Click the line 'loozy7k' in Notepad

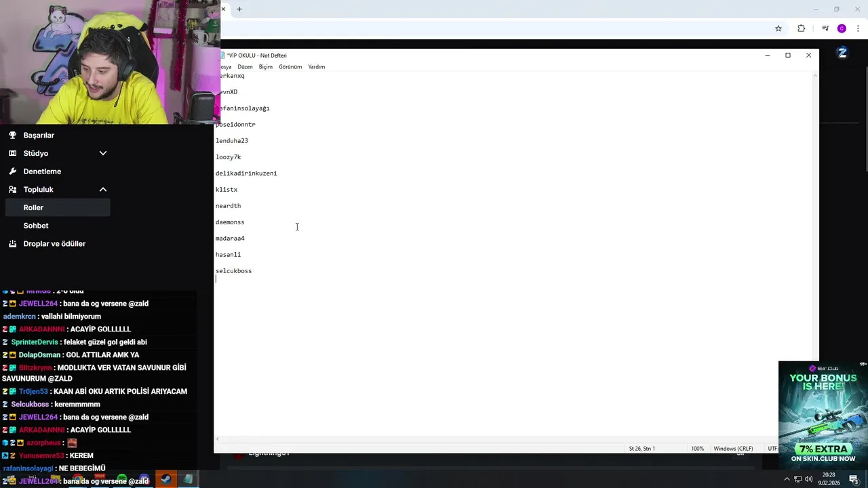pos(228,157)
